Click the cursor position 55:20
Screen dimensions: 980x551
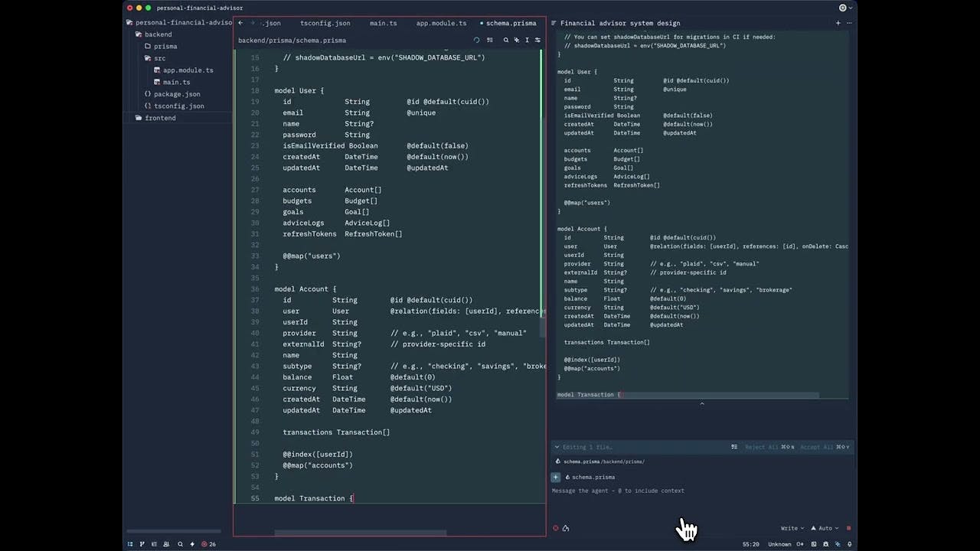(x=751, y=544)
